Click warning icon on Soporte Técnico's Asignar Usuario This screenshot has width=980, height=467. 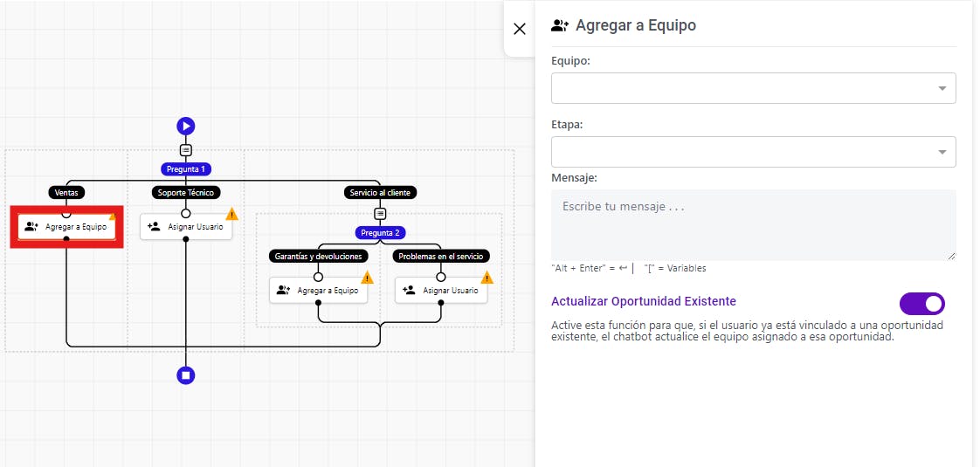231,214
